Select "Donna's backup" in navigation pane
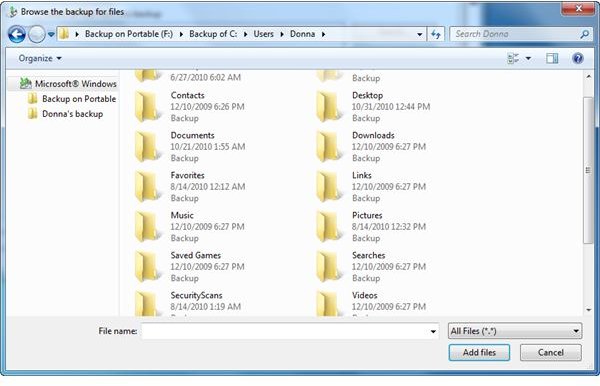Screen dimensions: 600x386 click(x=65, y=114)
